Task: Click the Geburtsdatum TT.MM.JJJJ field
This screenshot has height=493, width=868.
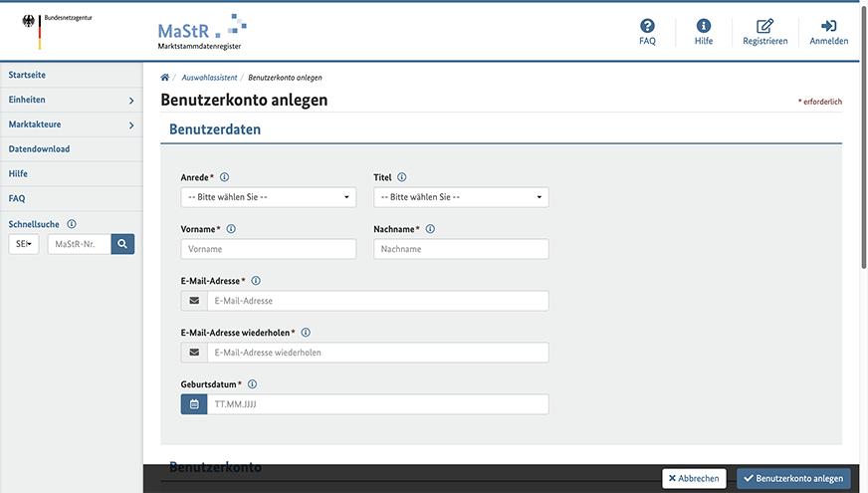Action: (x=378, y=404)
